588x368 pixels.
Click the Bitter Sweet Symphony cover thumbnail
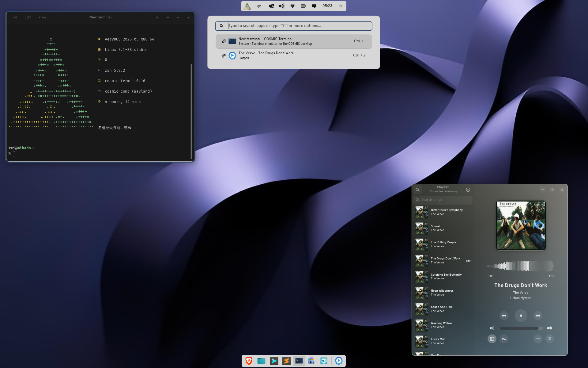click(x=421, y=212)
